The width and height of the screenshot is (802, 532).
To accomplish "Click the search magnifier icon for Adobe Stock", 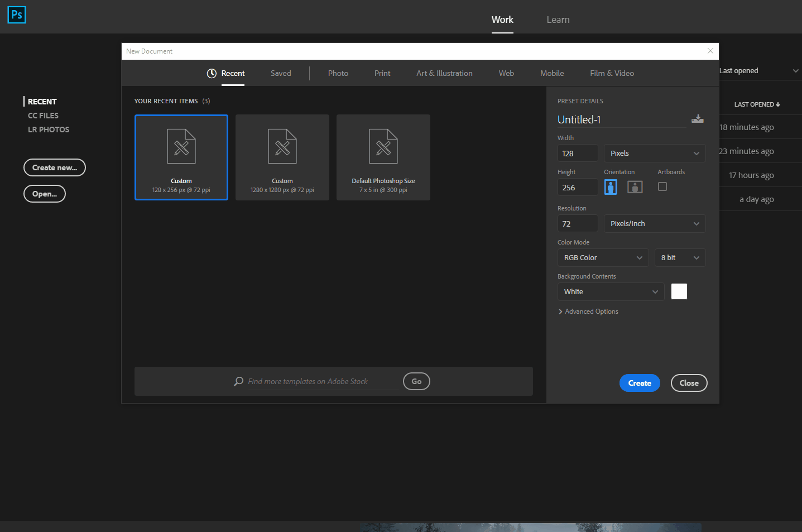I will pos(239,381).
